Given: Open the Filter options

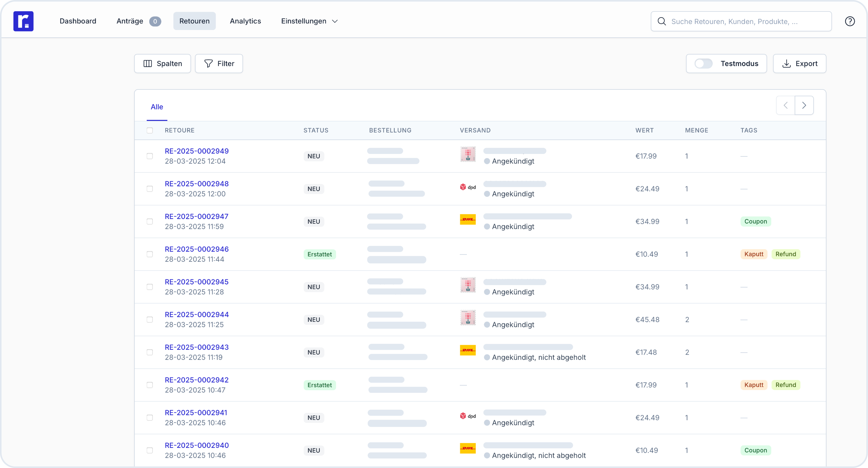Looking at the screenshot, I should click(x=219, y=63).
